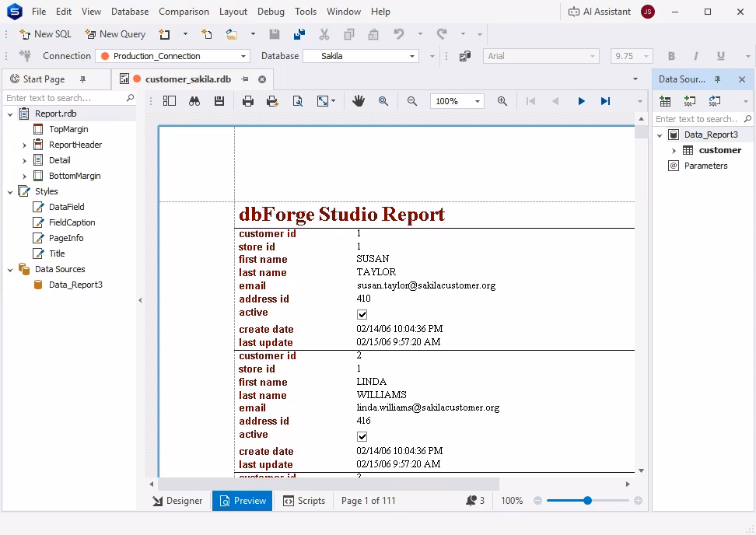Switch to the Scripts tab

(304, 501)
